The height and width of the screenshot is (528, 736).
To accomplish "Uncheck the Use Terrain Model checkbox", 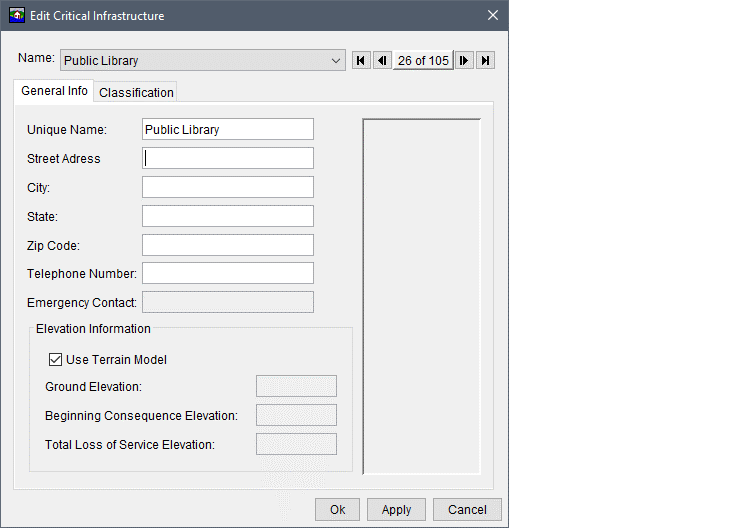I will [56, 360].
